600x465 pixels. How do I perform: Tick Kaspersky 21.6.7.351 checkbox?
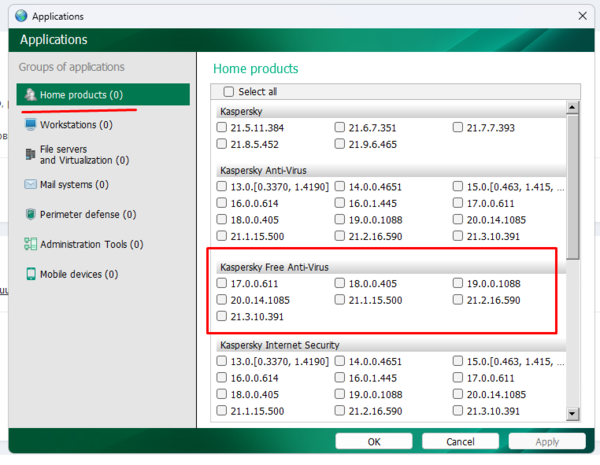[x=339, y=127]
